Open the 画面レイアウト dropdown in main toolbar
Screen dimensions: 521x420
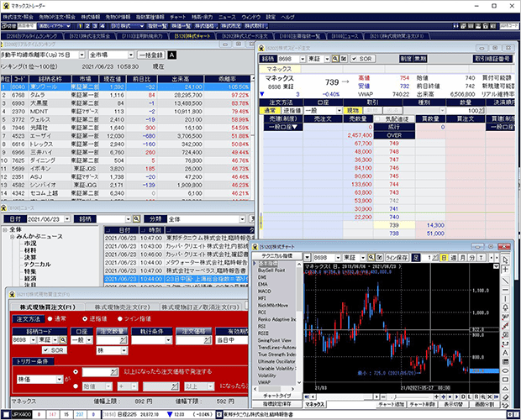[54, 26]
